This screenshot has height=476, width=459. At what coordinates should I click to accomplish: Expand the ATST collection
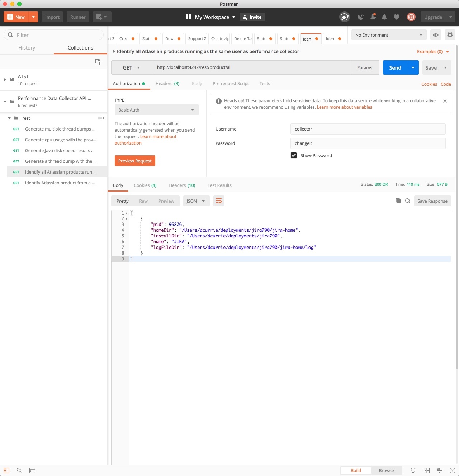[5, 80]
